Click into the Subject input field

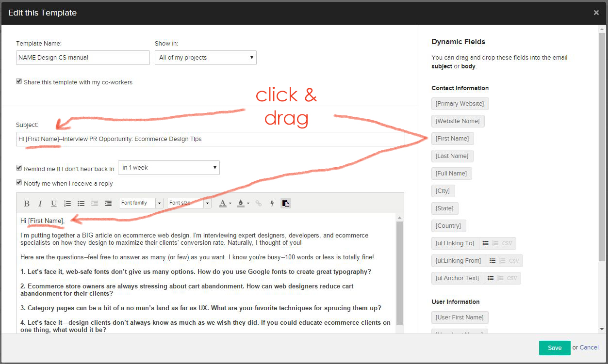[211, 139]
